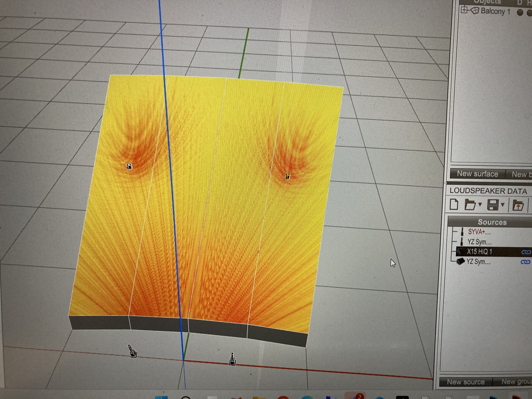Image resolution: width=532 pixels, height=399 pixels.
Task: Select the Balcony 1 object name
Action: [495, 11]
